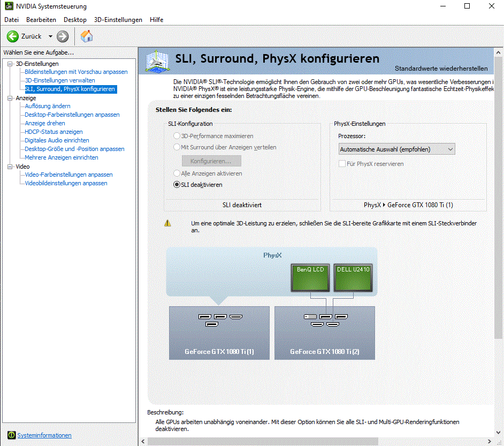The height and width of the screenshot is (446, 504).
Task: Click the vertical scrollbar thumb
Action: (498, 198)
